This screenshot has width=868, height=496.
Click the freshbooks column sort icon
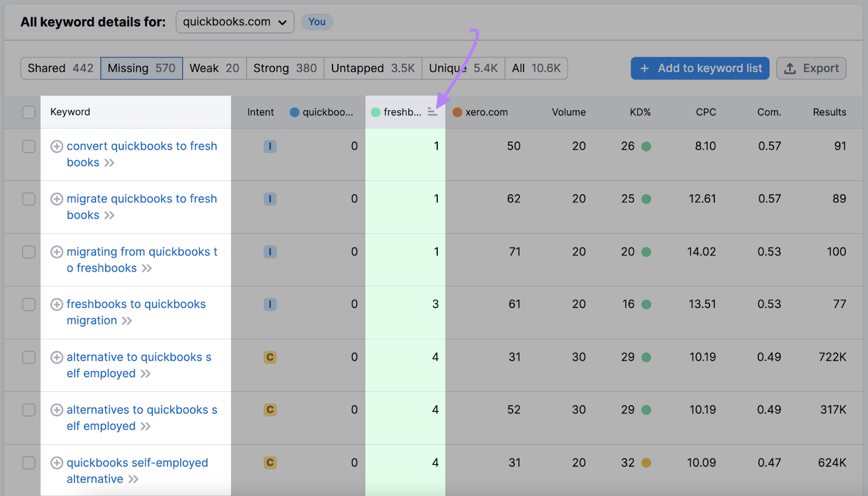point(432,112)
